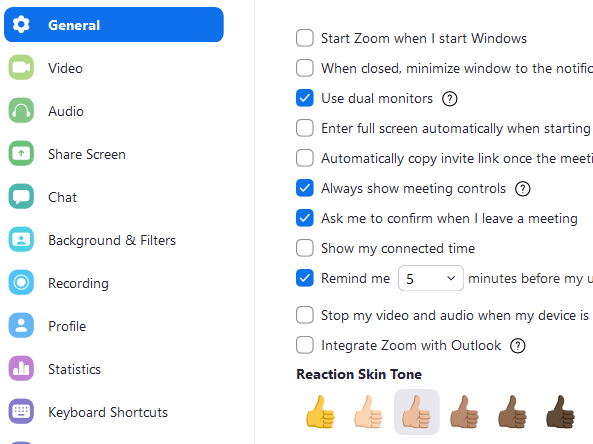Select the Keyboard Shortcuts icon

point(21,411)
